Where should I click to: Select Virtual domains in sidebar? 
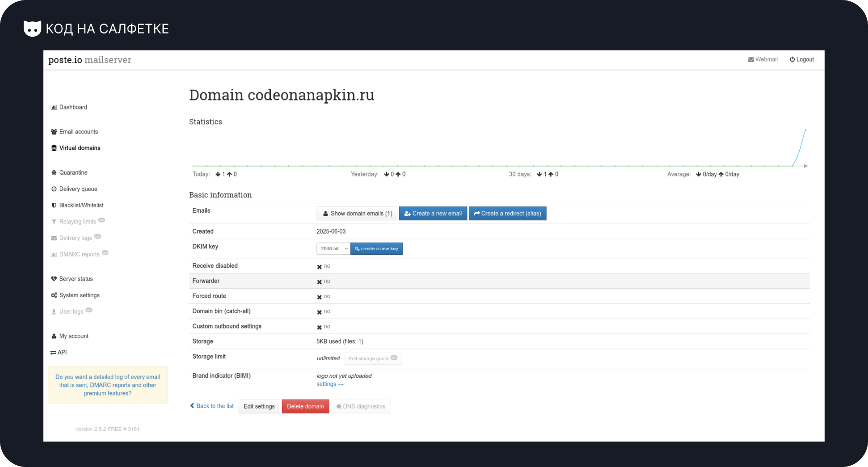[x=75, y=148]
